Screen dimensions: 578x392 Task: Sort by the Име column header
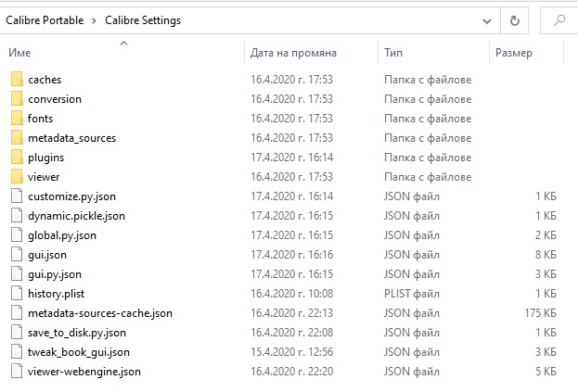pyautogui.click(x=20, y=53)
